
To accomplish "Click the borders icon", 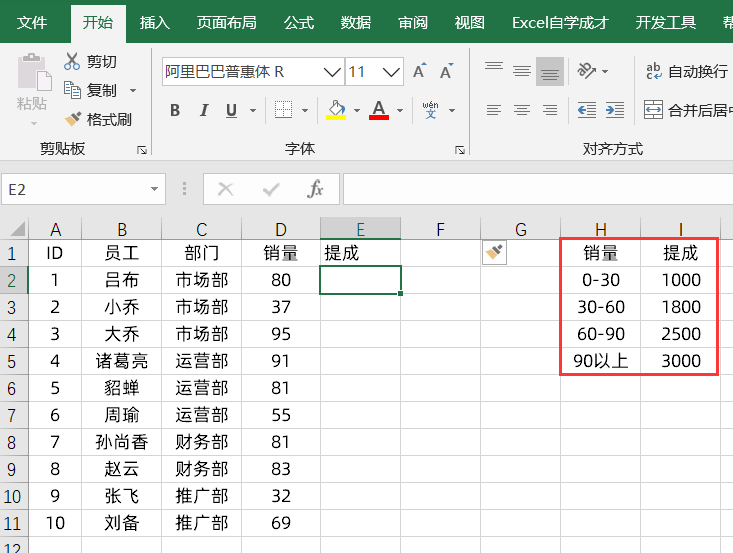I will pyautogui.click(x=283, y=110).
